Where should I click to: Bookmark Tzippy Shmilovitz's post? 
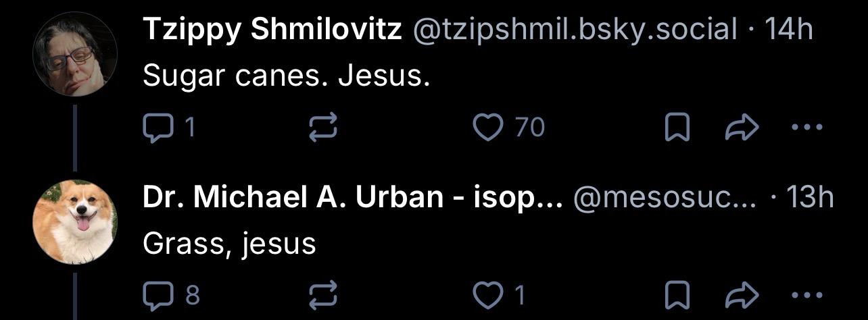675,127
